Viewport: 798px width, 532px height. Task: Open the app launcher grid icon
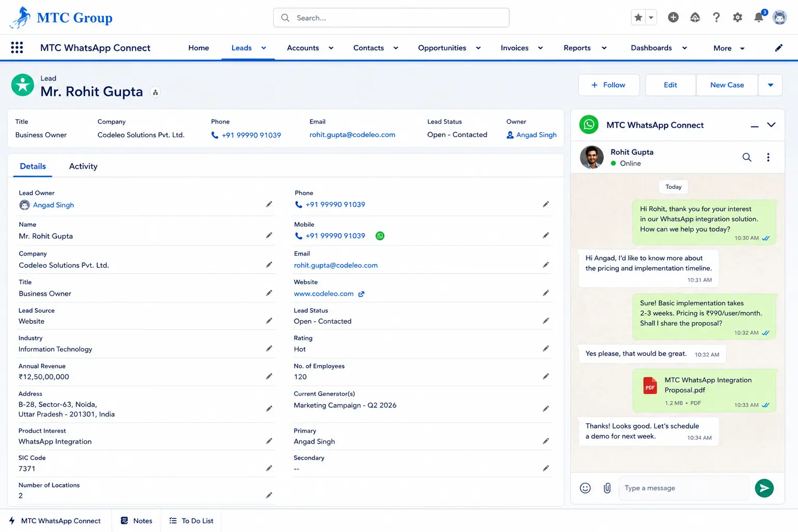click(x=17, y=48)
